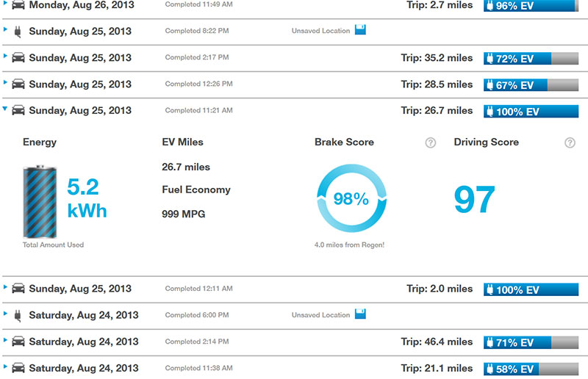Screen dimensions: 588x379
Task: Open the Sunday 12:11 AM 2.0 miles trip
Action: click(6, 288)
